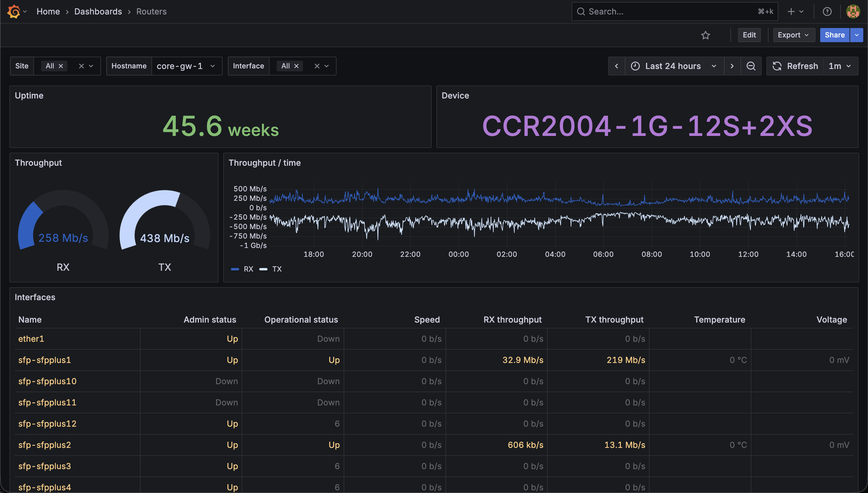Screen dimensions: 868x493
Task: Refresh the dashboard now
Action: tap(795, 66)
